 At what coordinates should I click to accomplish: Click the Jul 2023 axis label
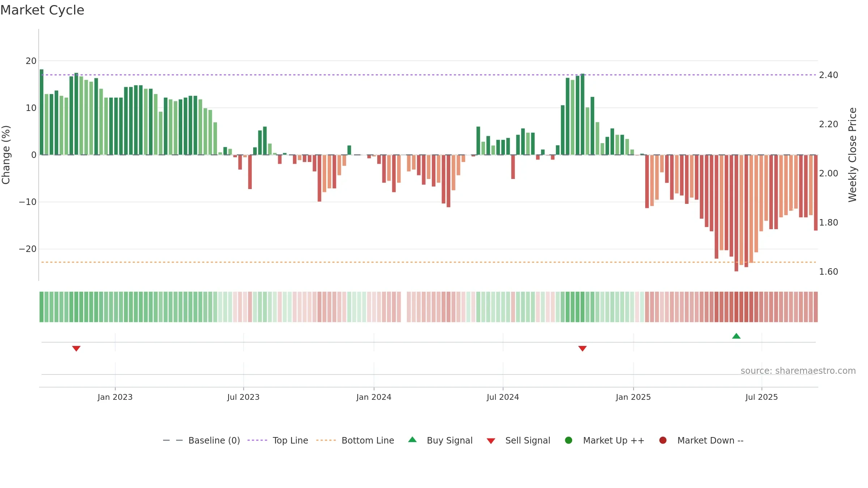coord(243,397)
